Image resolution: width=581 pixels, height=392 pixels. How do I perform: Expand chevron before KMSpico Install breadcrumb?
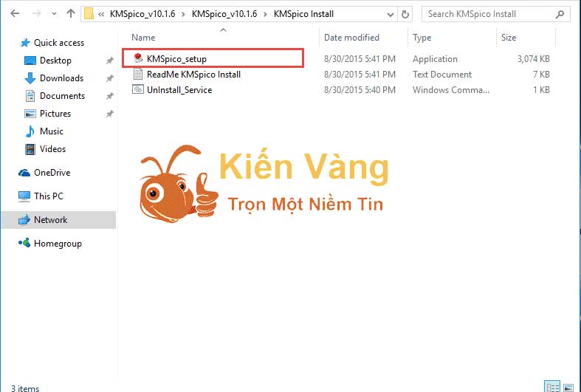265,15
